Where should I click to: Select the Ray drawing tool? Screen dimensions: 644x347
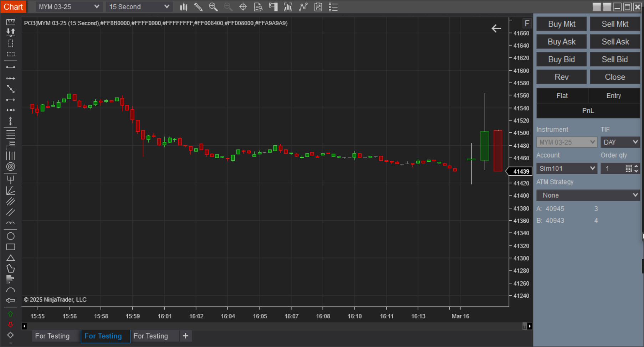tap(11, 78)
